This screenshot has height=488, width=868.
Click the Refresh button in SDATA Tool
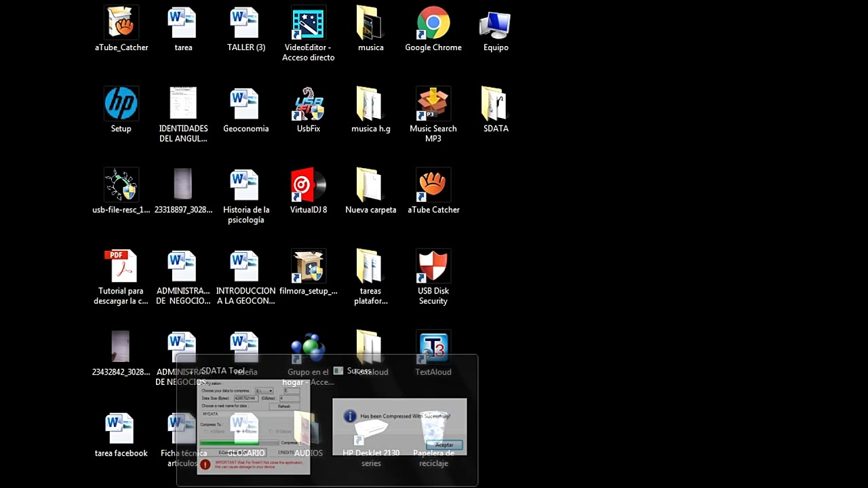coord(284,407)
